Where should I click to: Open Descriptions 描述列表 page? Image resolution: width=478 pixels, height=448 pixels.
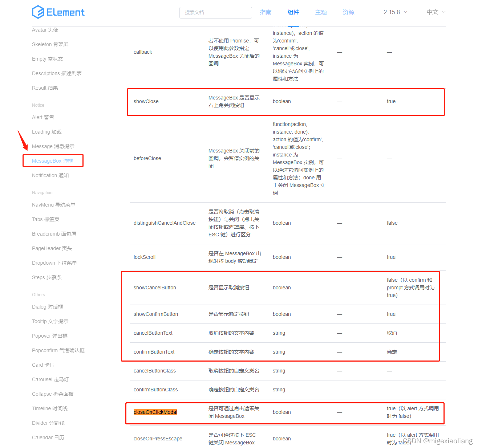tap(57, 73)
